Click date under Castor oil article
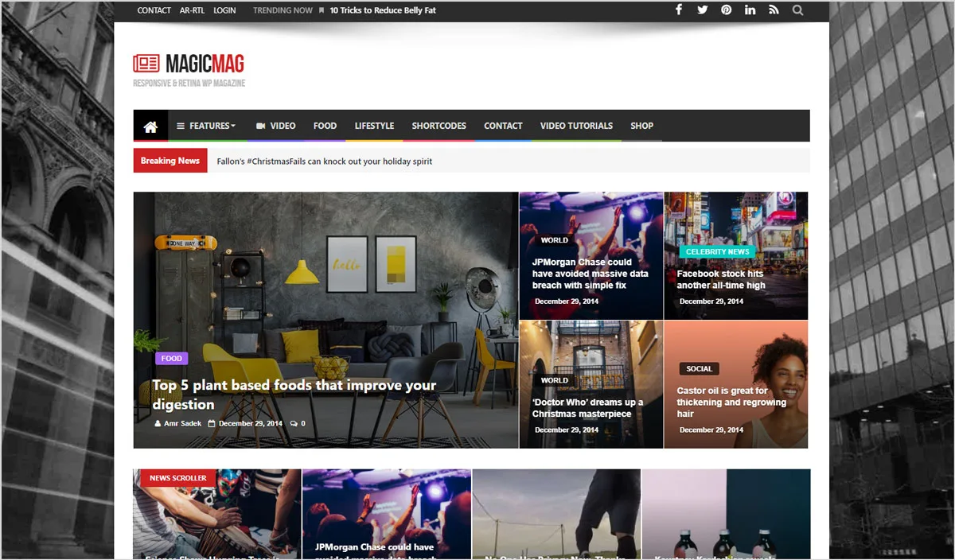Image resolution: width=955 pixels, height=560 pixels. (x=711, y=430)
